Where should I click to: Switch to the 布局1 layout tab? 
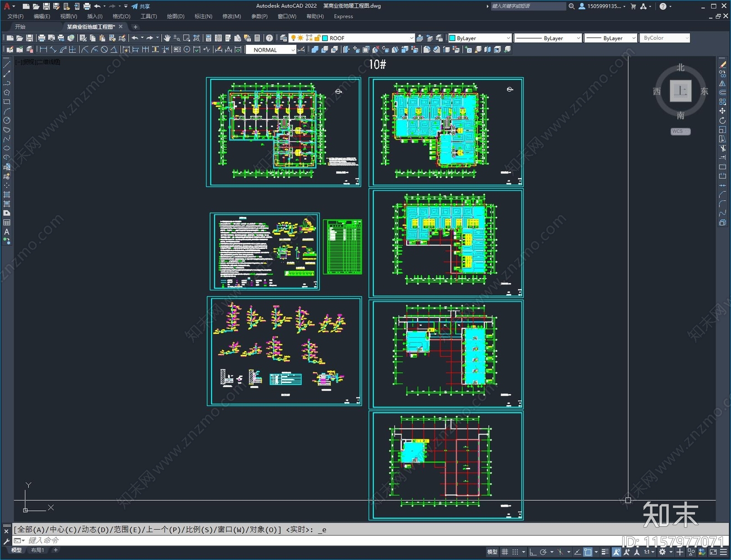pyautogui.click(x=37, y=550)
